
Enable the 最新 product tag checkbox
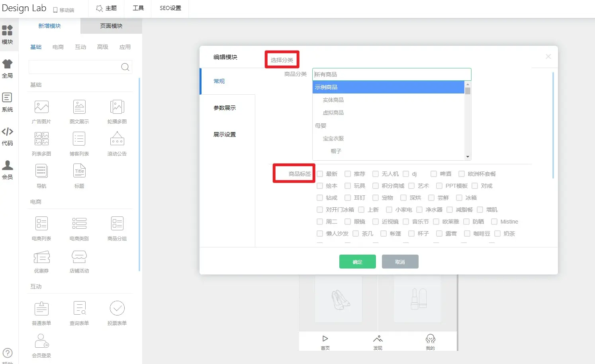320,173
